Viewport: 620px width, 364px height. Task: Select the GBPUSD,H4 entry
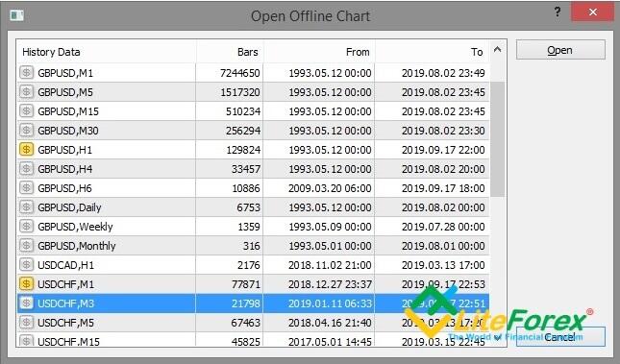[253, 169]
